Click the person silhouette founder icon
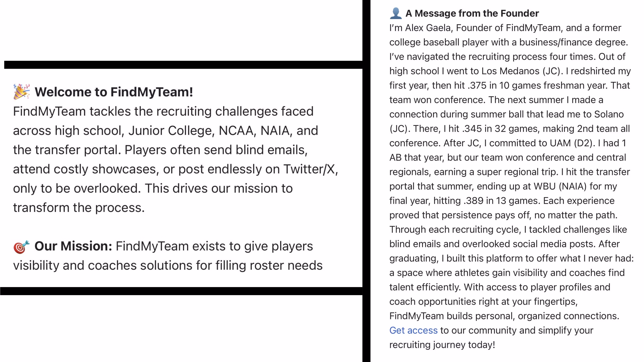 pyautogui.click(x=396, y=13)
